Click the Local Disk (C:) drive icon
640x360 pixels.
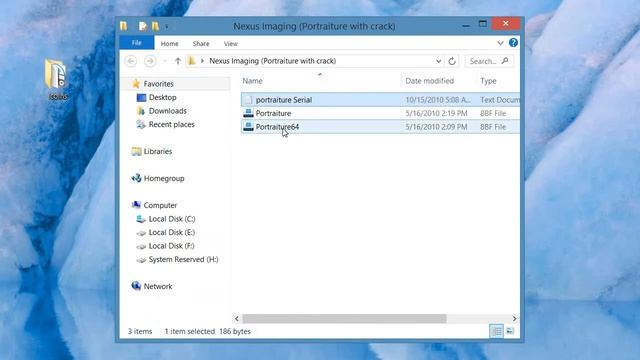(x=141, y=219)
